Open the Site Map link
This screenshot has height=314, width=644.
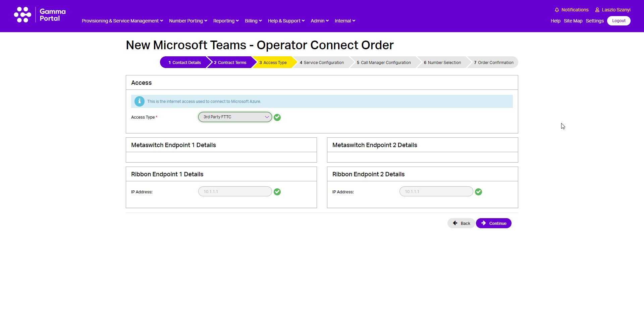click(573, 21)
